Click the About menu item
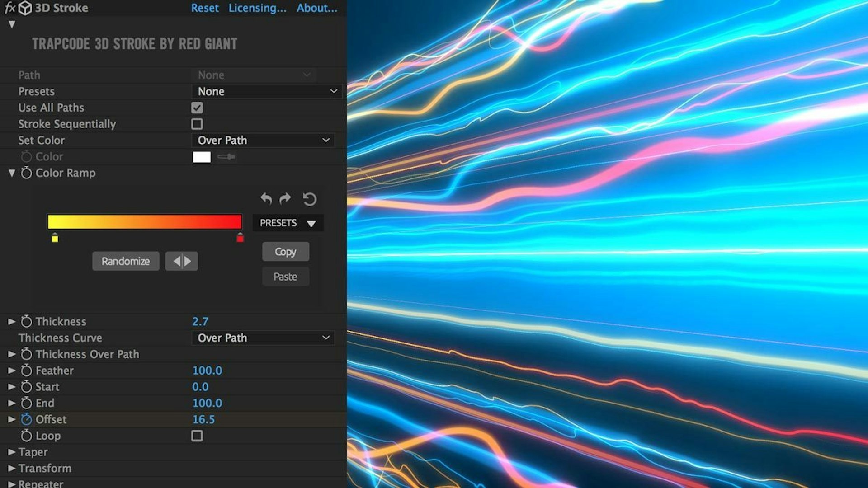Screen dimensions: 868x488 [316, 8]
